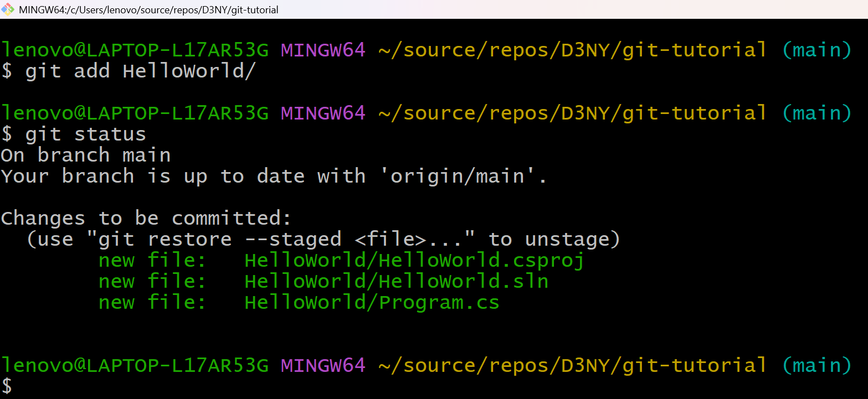Click the (main) branch indicator in last prompt
Image resolution: width=868 pixels, height=399 pixels.
[816, 366]
